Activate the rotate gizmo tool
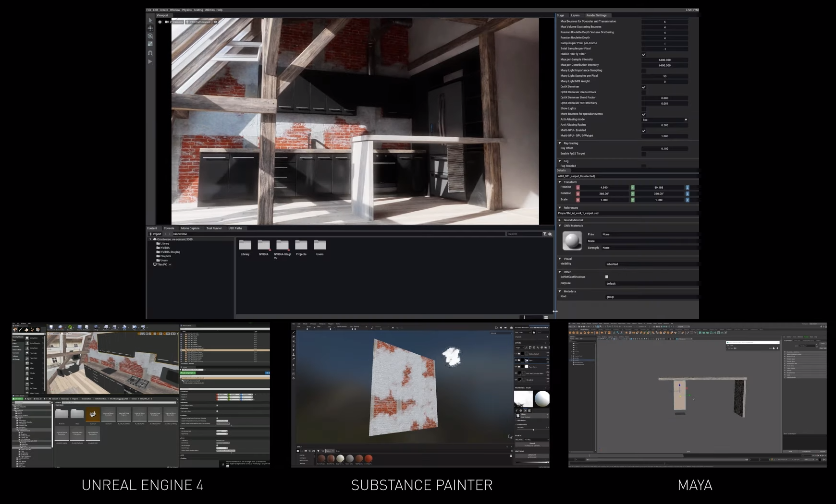 coord(150,36)
